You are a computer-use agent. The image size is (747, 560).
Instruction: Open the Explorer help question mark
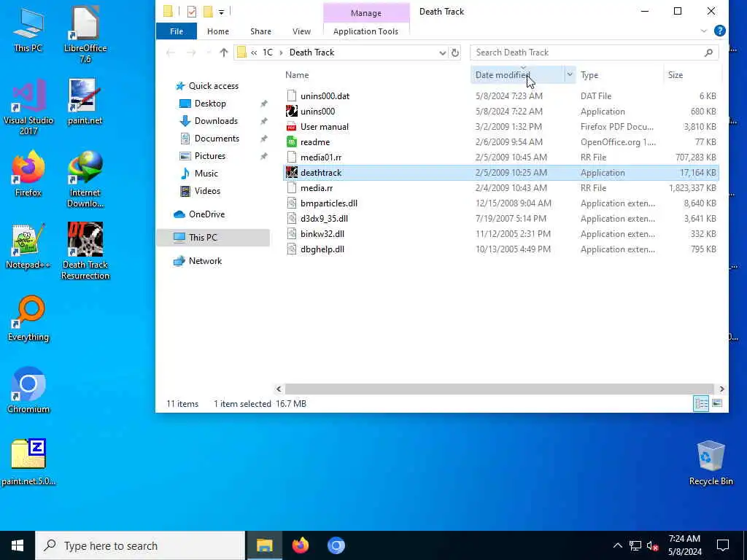pos(719,31)
